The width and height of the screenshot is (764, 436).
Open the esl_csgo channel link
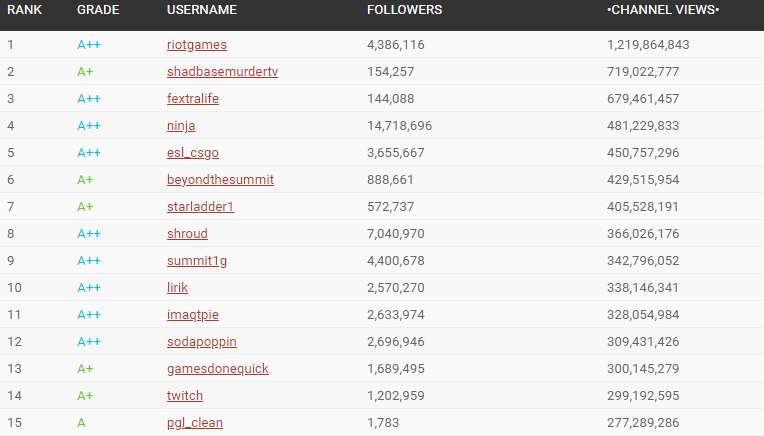point(192,152)
